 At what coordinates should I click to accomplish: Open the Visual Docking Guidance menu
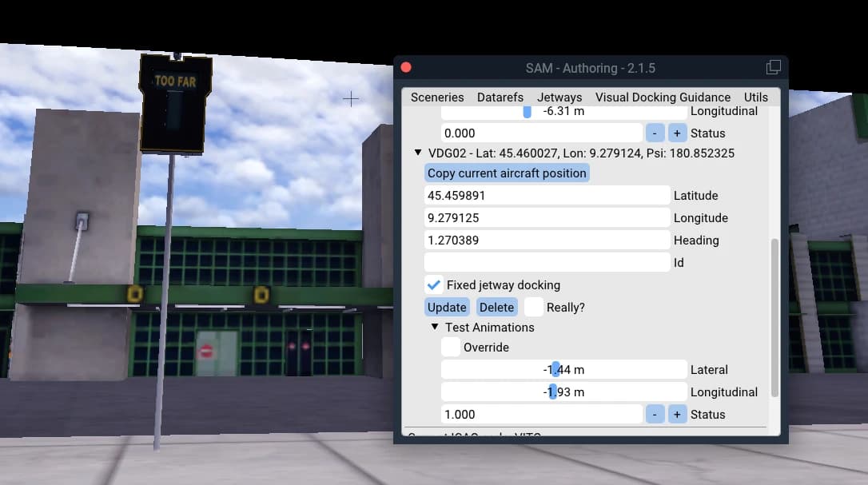pyautogui.click(x=663, y=97)
